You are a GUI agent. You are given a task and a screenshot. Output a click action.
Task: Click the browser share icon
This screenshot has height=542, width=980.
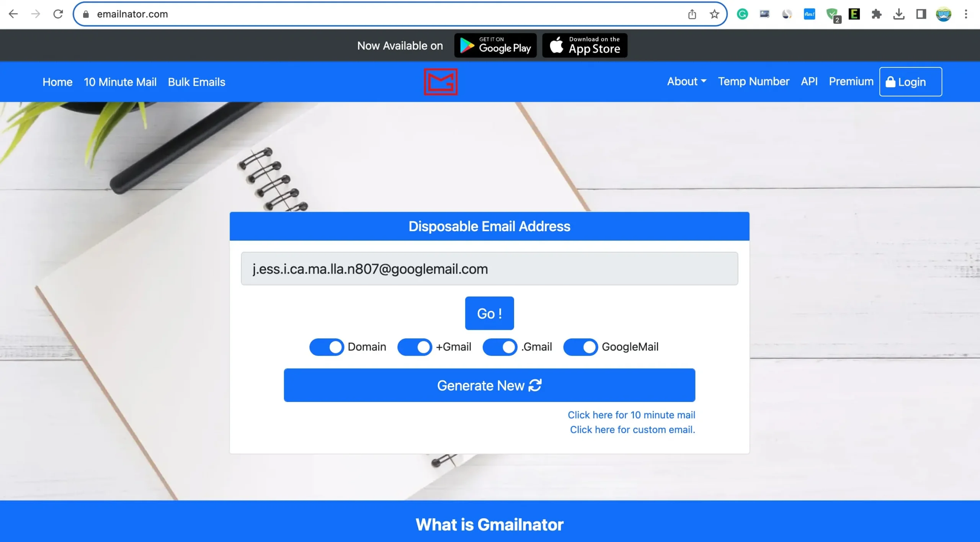coord(692,14)
